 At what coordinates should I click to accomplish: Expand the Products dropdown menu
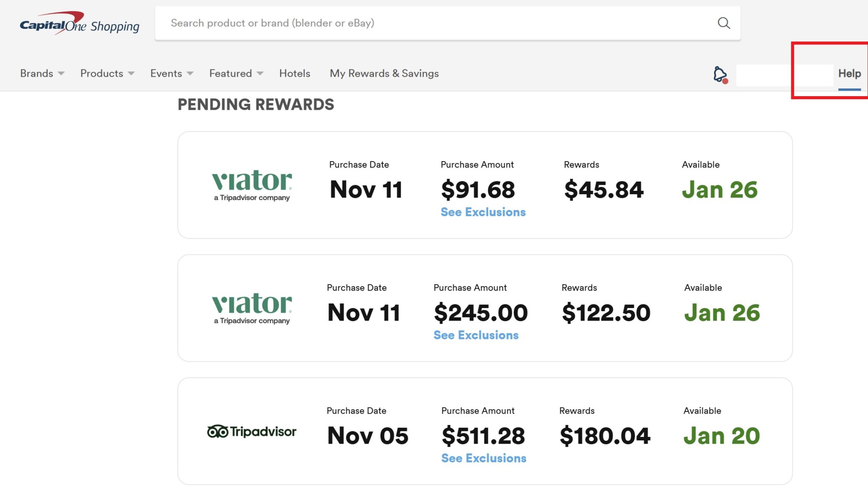pyautogui.click(x=107, y=73)
